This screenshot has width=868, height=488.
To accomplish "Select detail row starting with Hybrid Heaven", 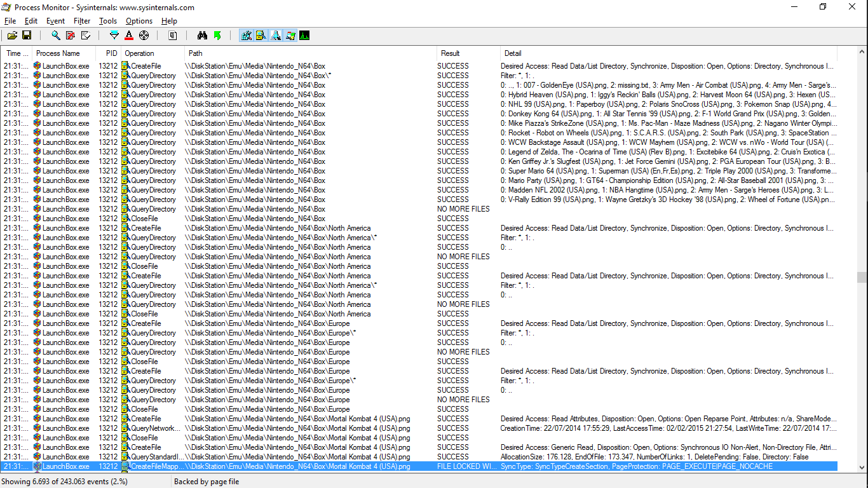I will [668, 95].
